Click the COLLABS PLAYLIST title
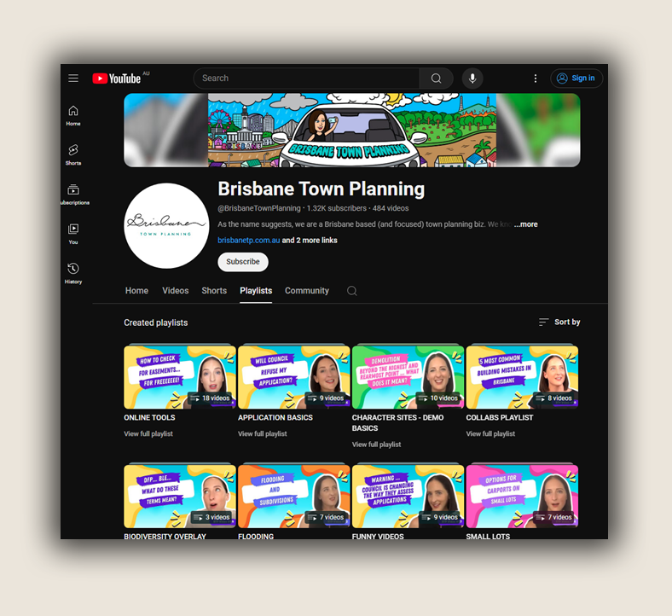 [500, 417]
